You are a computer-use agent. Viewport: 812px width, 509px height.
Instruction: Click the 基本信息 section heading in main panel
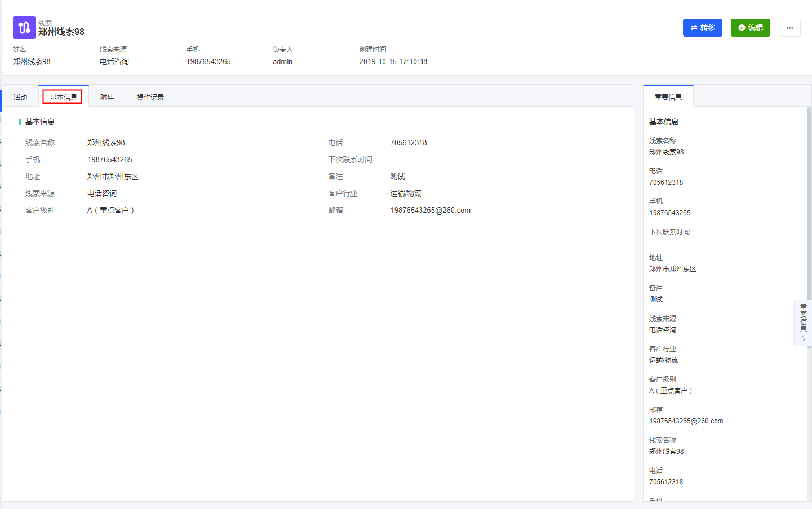[x=40, y=122]
